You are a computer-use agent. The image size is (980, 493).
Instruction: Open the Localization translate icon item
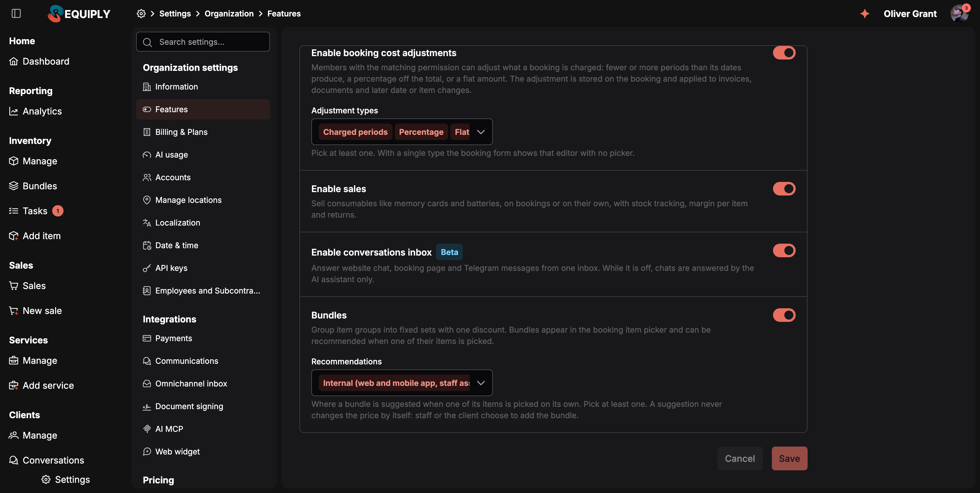[147, 223]
